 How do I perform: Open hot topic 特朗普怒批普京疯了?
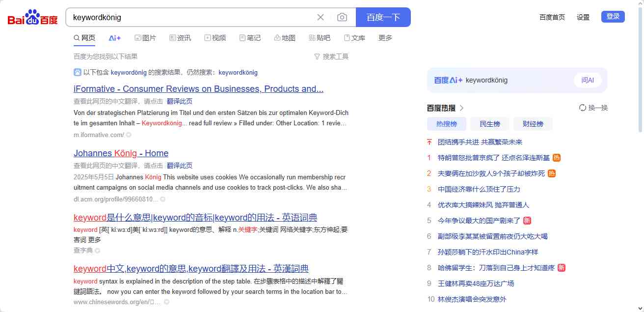(x=494, y=158)
